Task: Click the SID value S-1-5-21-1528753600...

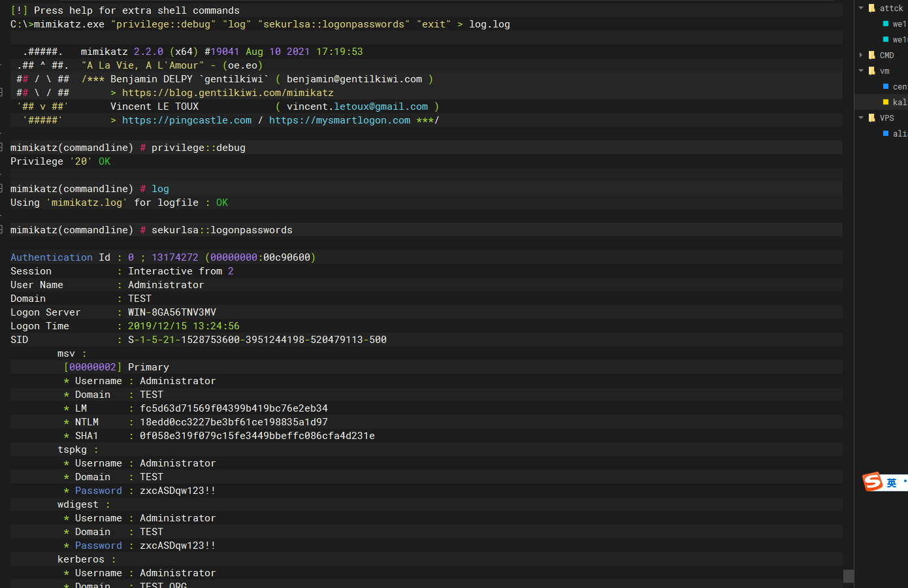Action: pos(257,340)
